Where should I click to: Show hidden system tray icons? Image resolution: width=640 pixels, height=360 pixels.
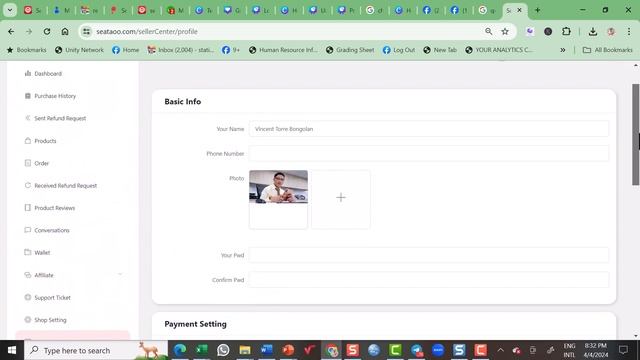point(500,350)
